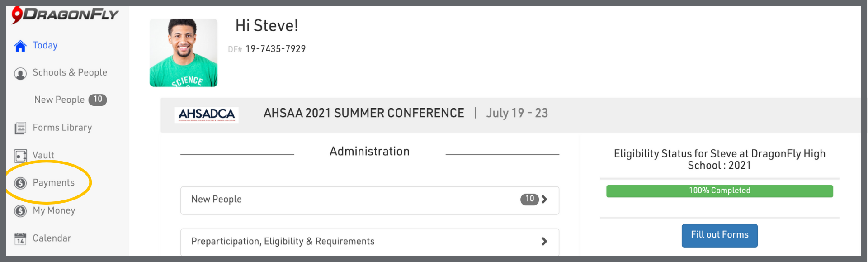Click the Today home icon
This screenshot has width=868, height=262.
pyautogui.click(x=20, y=46)
